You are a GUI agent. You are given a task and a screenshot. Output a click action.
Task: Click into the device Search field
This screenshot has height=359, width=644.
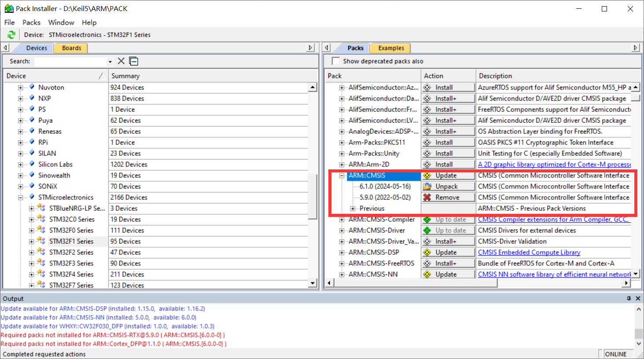(x=70, y=62)
